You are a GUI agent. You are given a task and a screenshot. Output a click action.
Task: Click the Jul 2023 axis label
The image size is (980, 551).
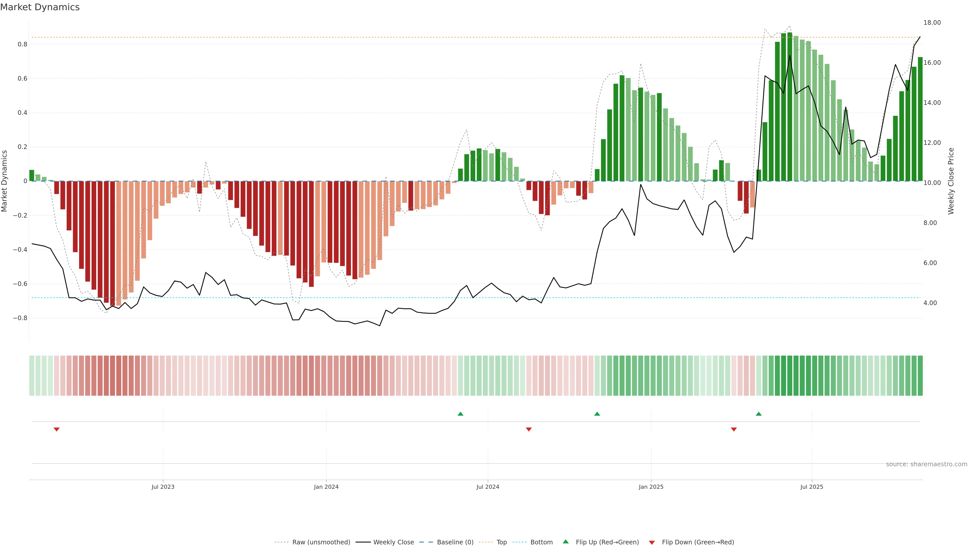pos(163,487)
